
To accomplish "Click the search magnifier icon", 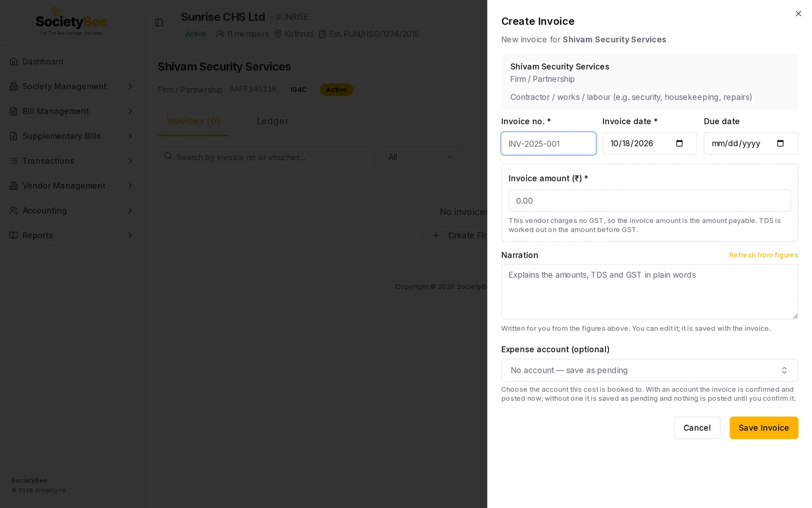I will pyautogui.click(x=168, y=156).
